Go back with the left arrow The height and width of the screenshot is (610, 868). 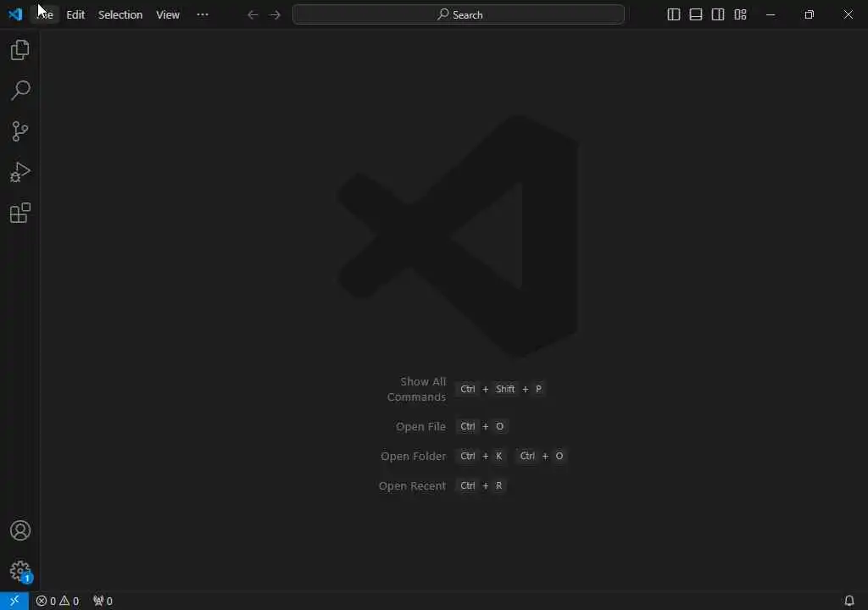(x=253, y=15)
